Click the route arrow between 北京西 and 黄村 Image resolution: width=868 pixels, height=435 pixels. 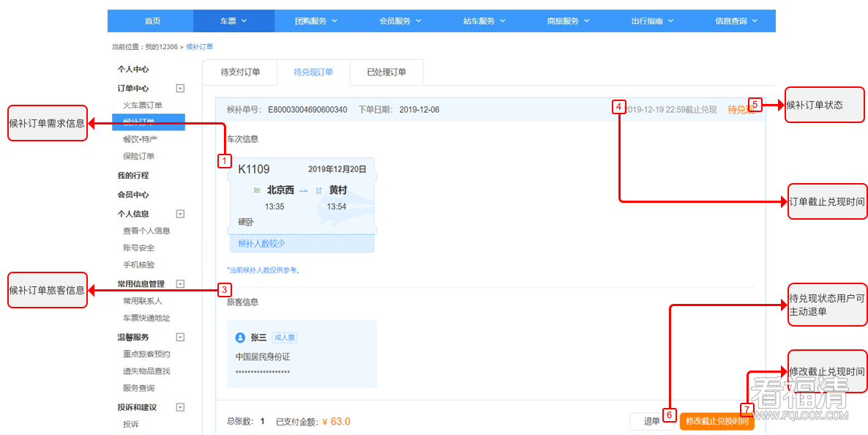(x=304, y=190)
